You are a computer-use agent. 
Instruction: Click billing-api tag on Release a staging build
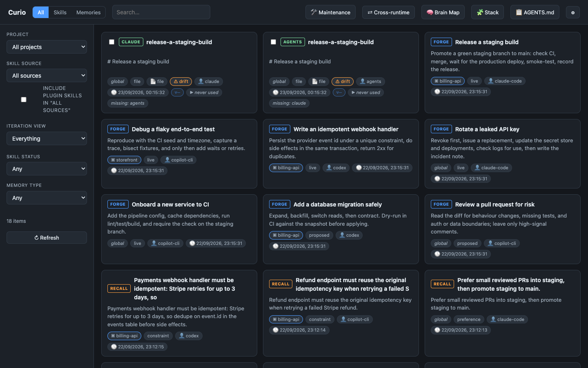(448, 81)
